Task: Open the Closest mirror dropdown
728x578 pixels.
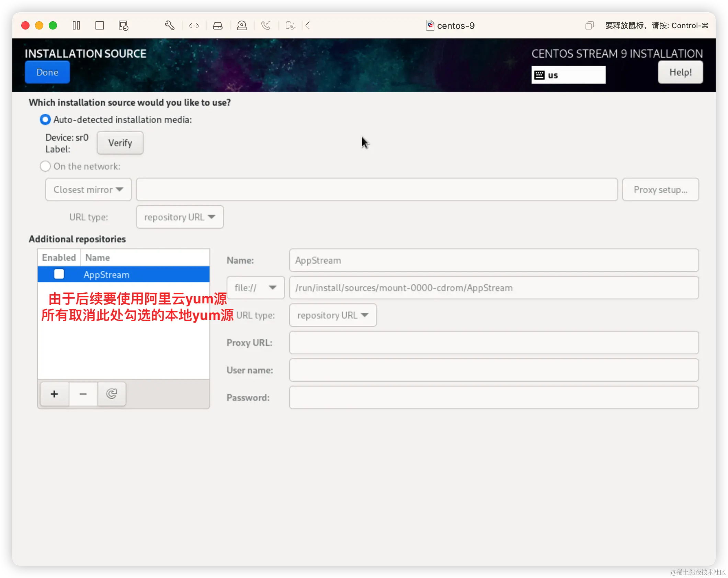Action: pyautogui.click(x=88, y=189)
